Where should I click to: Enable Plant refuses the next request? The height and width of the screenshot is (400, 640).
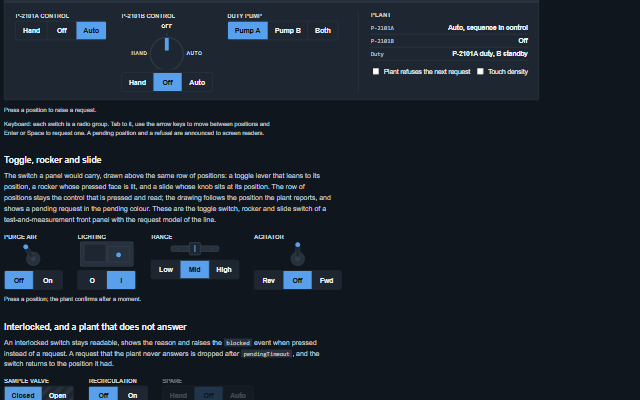click(376, 71)
